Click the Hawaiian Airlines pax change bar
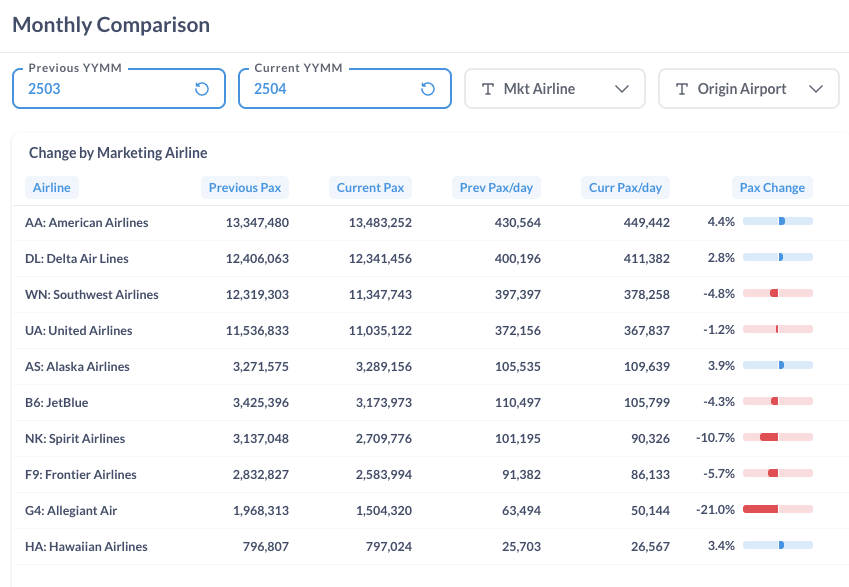Image resolution: width=849 pixels, height=587 pixels. coord(778,545)
